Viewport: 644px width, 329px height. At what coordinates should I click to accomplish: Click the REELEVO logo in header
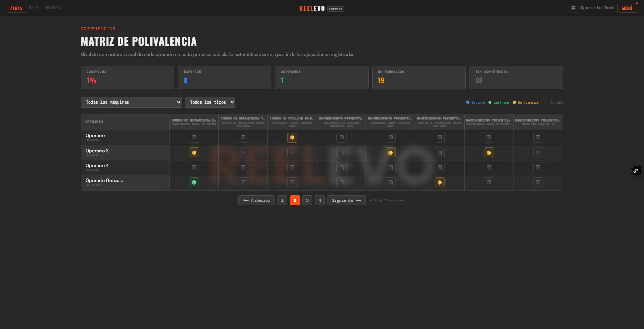point(312,8)
